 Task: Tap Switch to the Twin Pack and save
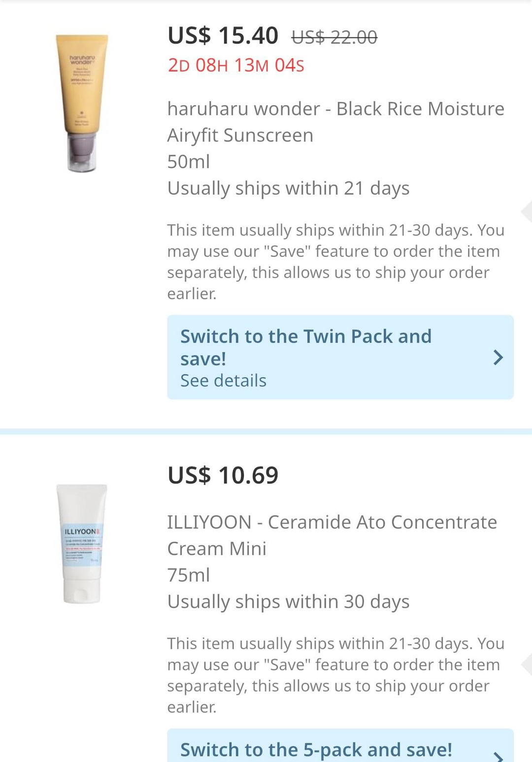coord(305,347)
